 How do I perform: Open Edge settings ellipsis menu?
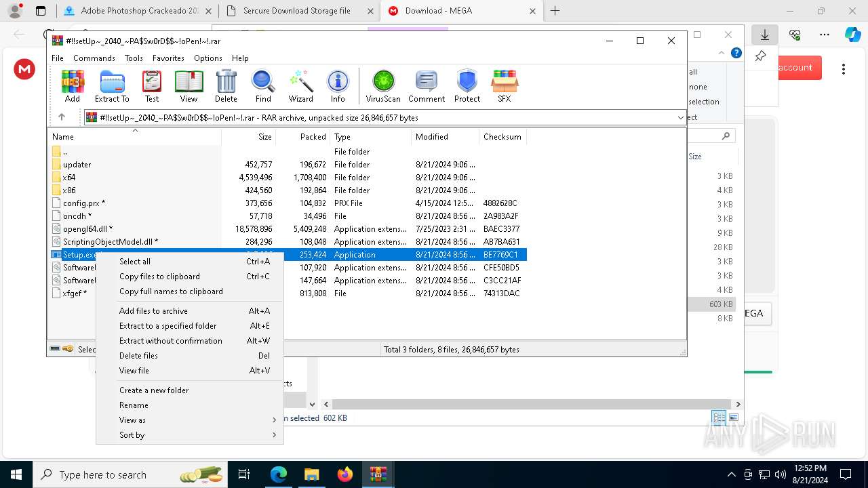(825, 35)
